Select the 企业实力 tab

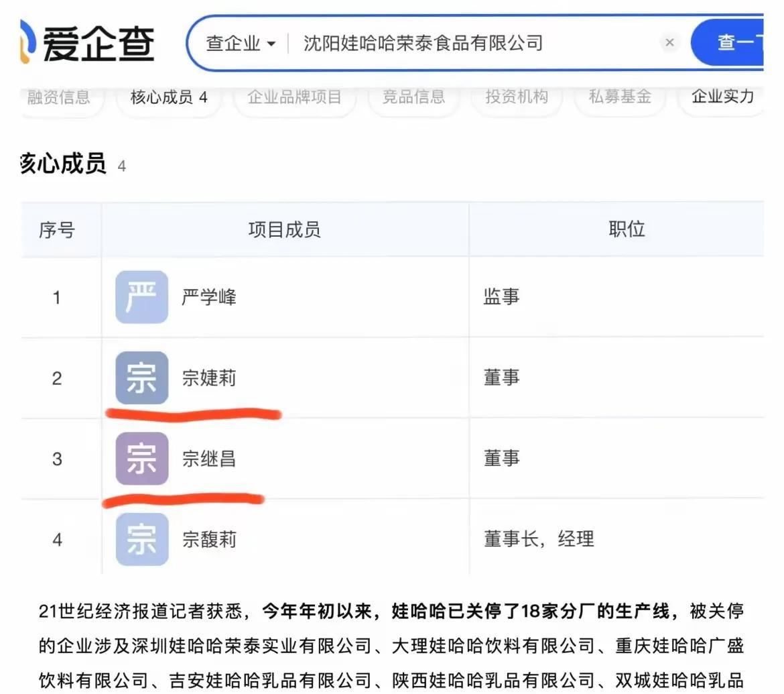pos(722,97)
